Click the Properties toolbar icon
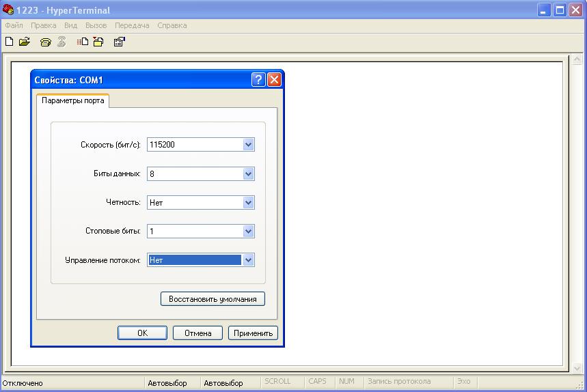 pyautogui.click(x=119, y=42)
